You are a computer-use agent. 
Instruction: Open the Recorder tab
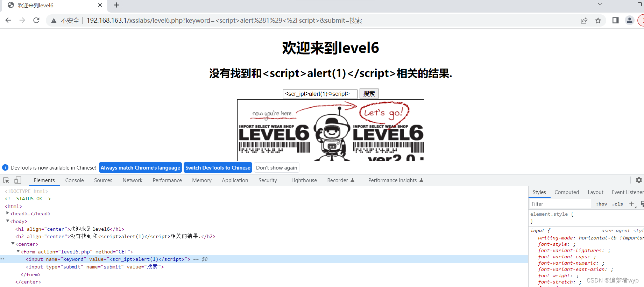341,180
